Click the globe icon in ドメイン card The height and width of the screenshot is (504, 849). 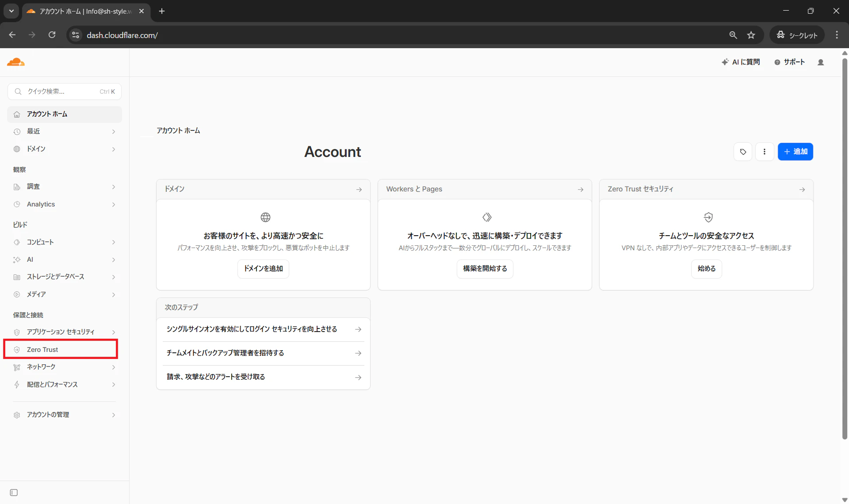pos(265,217)
